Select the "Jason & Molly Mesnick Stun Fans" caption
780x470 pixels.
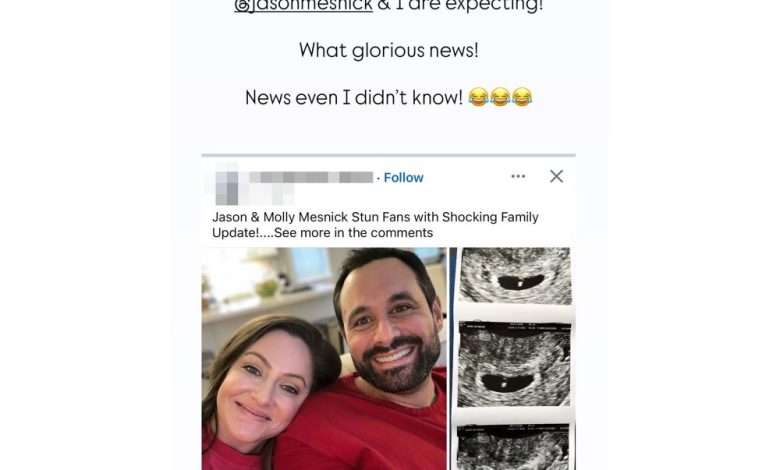pyautogui.click(x=375, y=217)
